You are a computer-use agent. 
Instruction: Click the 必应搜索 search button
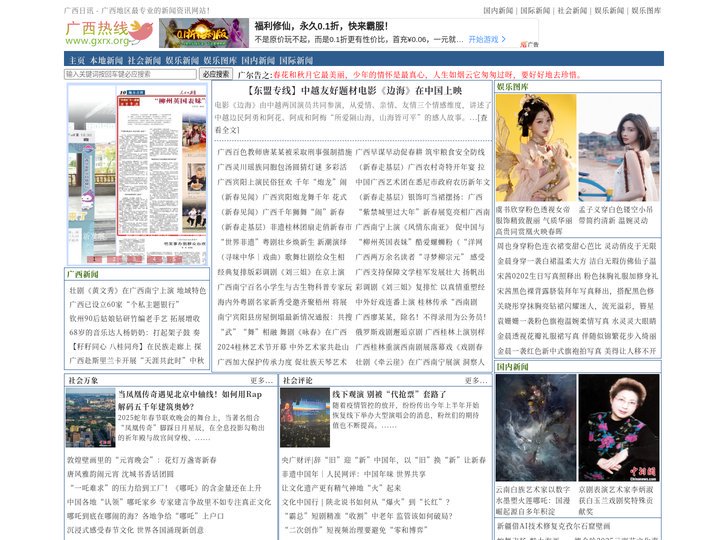(x=216, y=74)
